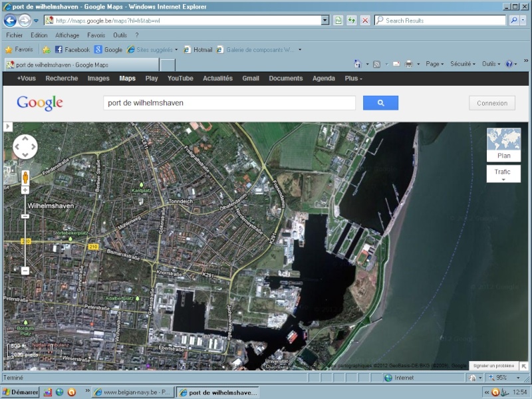This screenshot has height=399, width=532.
Task: Click the overview map expand arrow
Action: [524, 366]
